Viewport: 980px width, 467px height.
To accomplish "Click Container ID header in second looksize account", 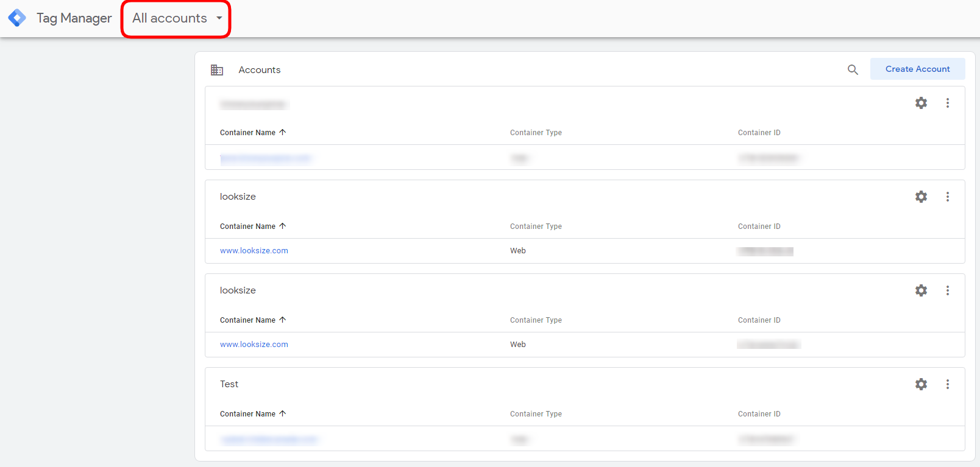I will pyautogui.click(x=759, y=320).
